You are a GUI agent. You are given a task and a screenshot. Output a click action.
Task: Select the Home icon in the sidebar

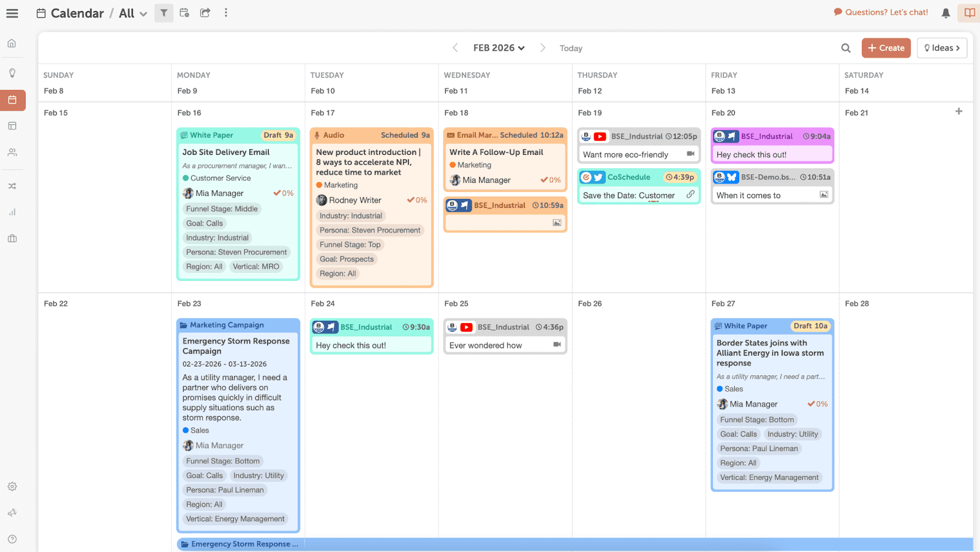[12, 43]
